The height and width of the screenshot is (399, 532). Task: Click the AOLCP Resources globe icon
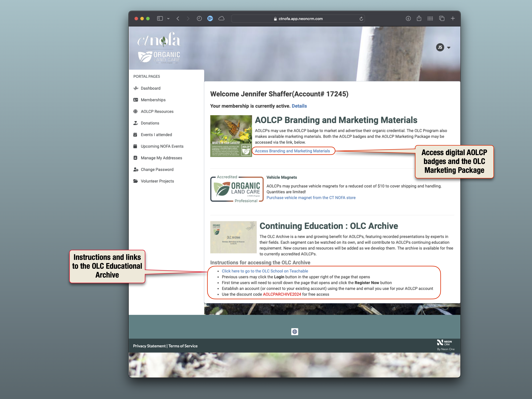(x=136, y=111)
